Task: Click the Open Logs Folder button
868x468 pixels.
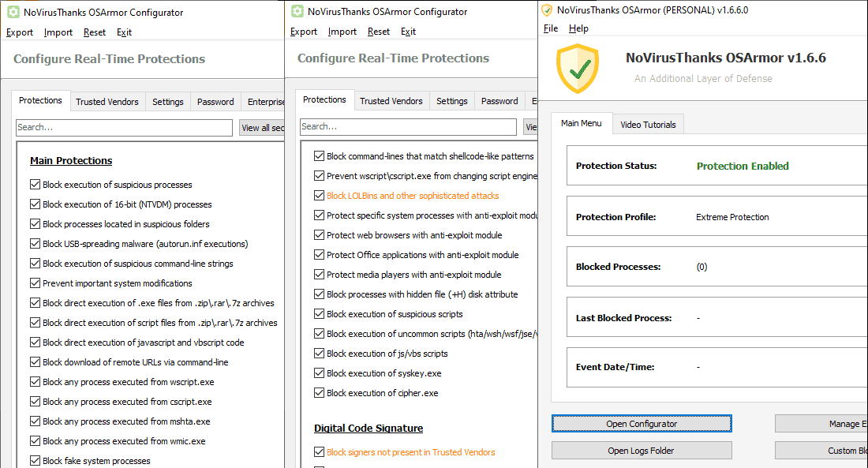Action: click(x=641, y=451)
